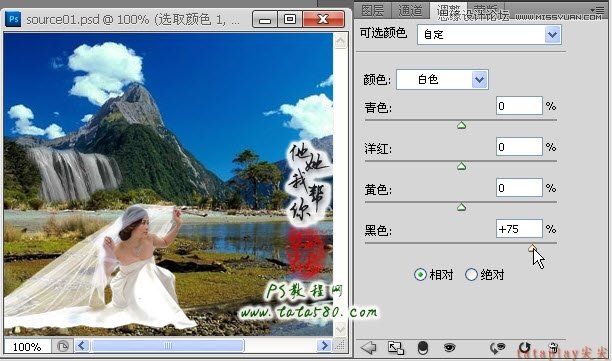Open the 可选颜色 preset dropdown 自定
This screenshot has height=361, width=612.
pos(489,35)
